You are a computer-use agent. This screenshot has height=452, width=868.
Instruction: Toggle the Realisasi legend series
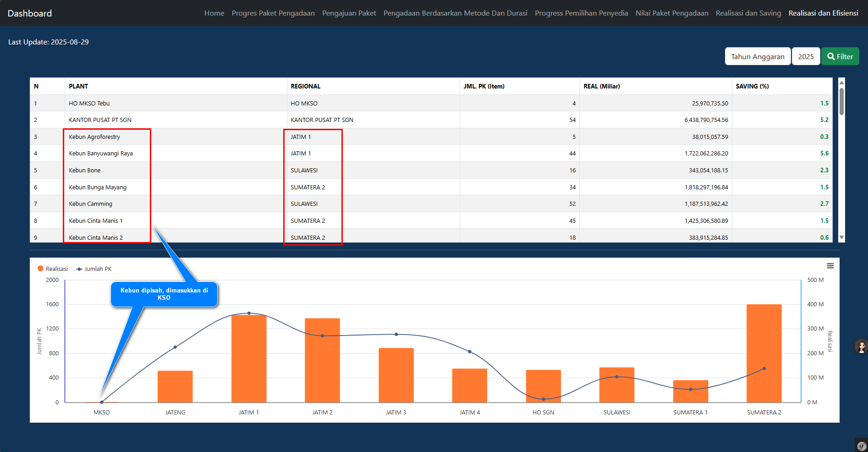[x=53, y=269]
